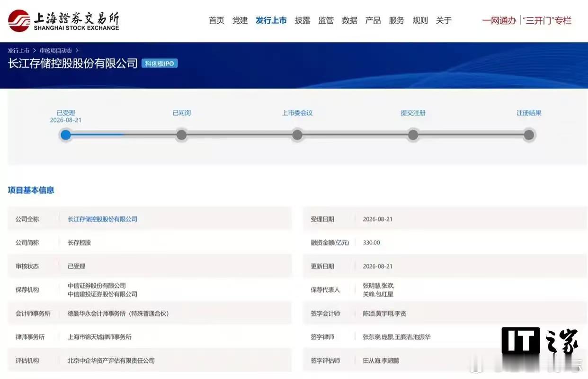This screenshot has height=379, width=588.
Task: Click the 已问询 progress step circle
Action: click(181, 135)
